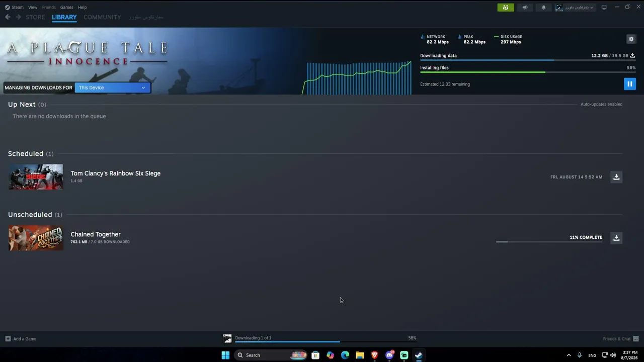The height and width of the screenshot is (362, 644).
Task: Switch to the STORE tab
Action: pyautogui.click(x=35, y=17)
